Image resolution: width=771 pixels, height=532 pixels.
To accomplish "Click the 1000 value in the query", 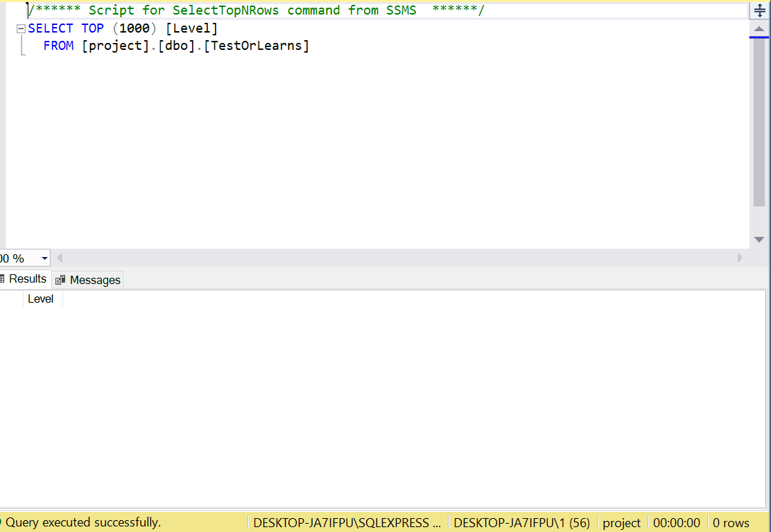I will pyautogui.click(x=135, y=28).
